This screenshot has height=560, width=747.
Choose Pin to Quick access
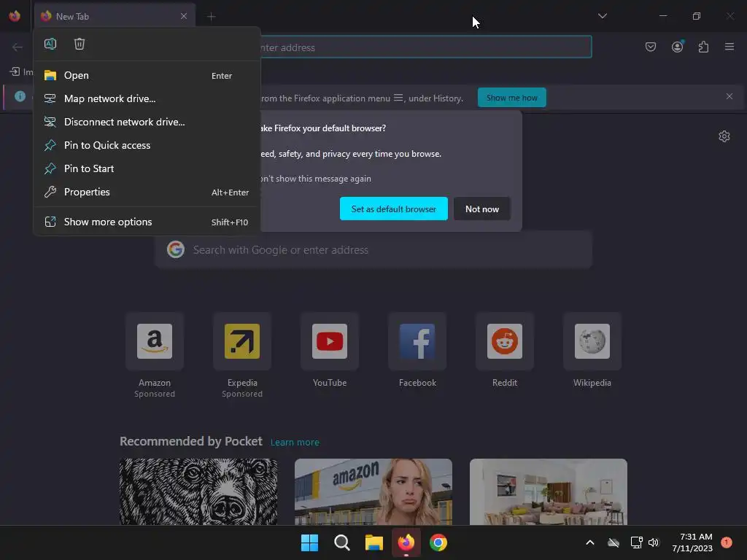click(147, 145)
